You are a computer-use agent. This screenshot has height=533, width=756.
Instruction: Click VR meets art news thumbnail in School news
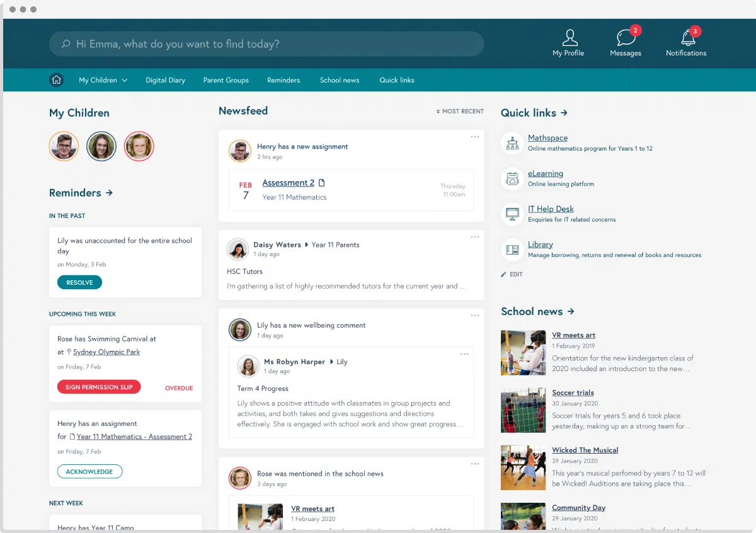click(523, 353)
